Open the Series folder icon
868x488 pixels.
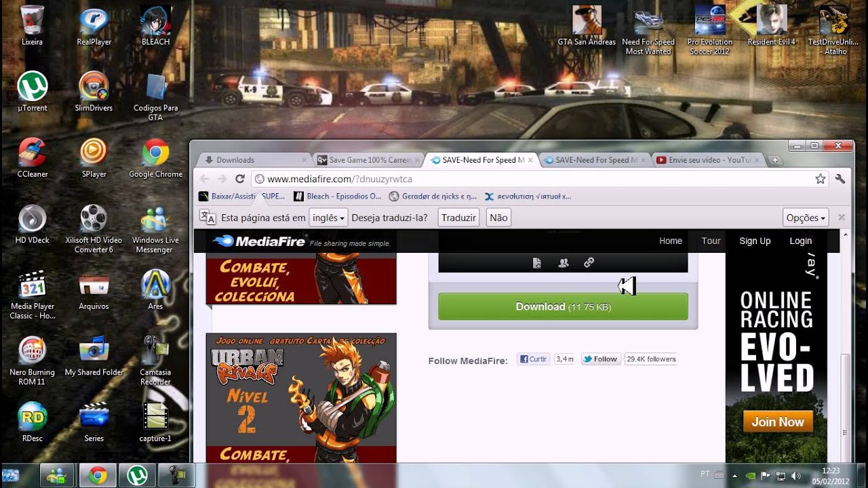tap(94, 422)
